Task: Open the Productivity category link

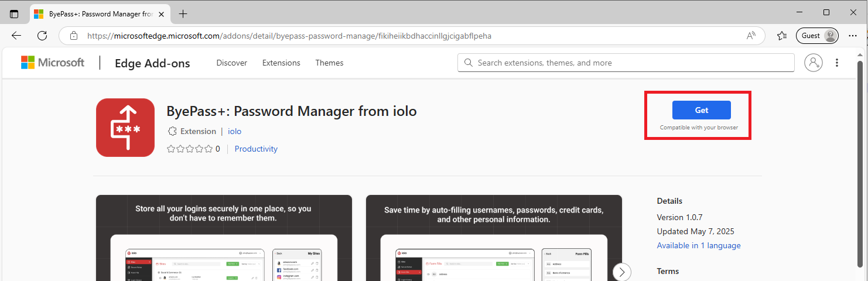Action: 256,149
